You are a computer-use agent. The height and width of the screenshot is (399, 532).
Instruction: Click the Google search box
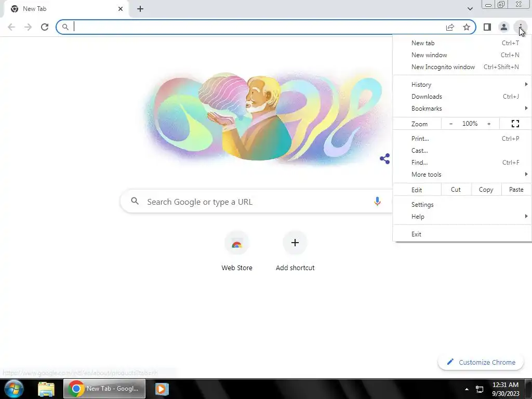tap(256, 202)
